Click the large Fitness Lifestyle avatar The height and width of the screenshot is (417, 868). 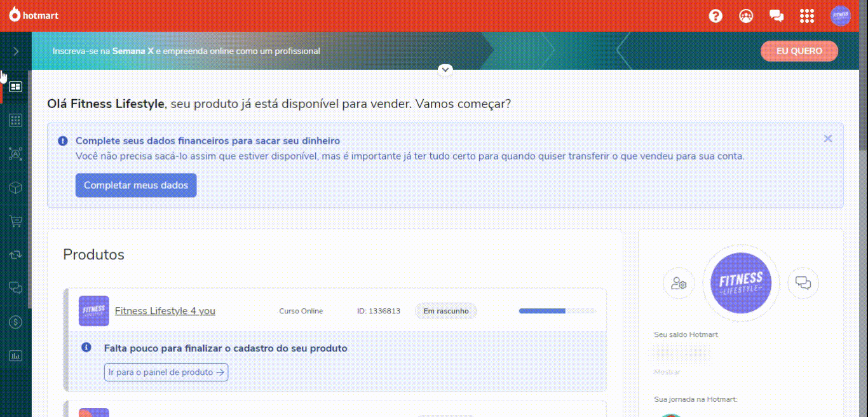[x=741, y=283]
